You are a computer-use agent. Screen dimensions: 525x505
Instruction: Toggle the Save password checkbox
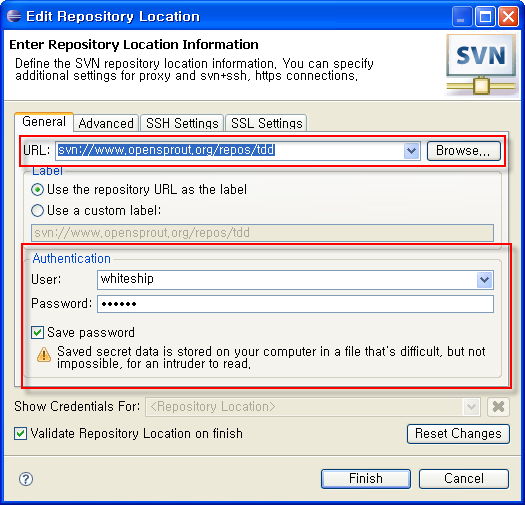click(37, 333)
